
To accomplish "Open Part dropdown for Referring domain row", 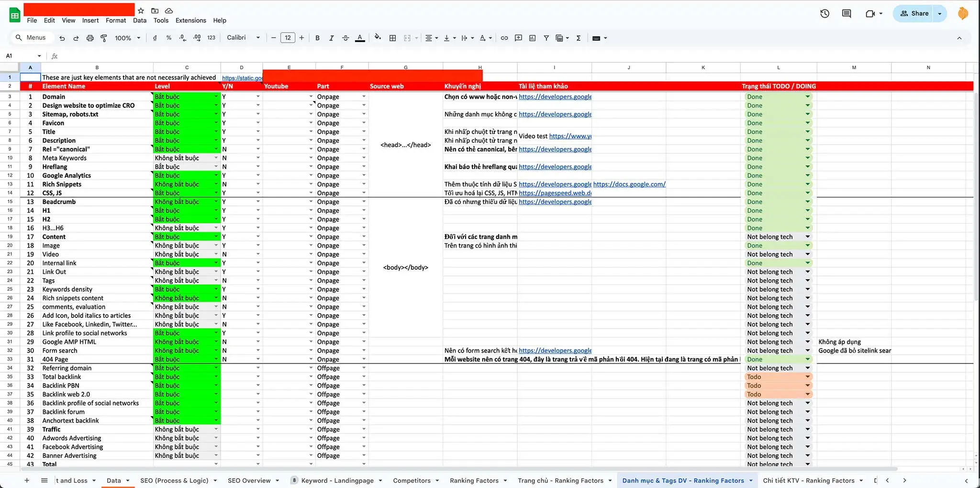I will (364, 368).
